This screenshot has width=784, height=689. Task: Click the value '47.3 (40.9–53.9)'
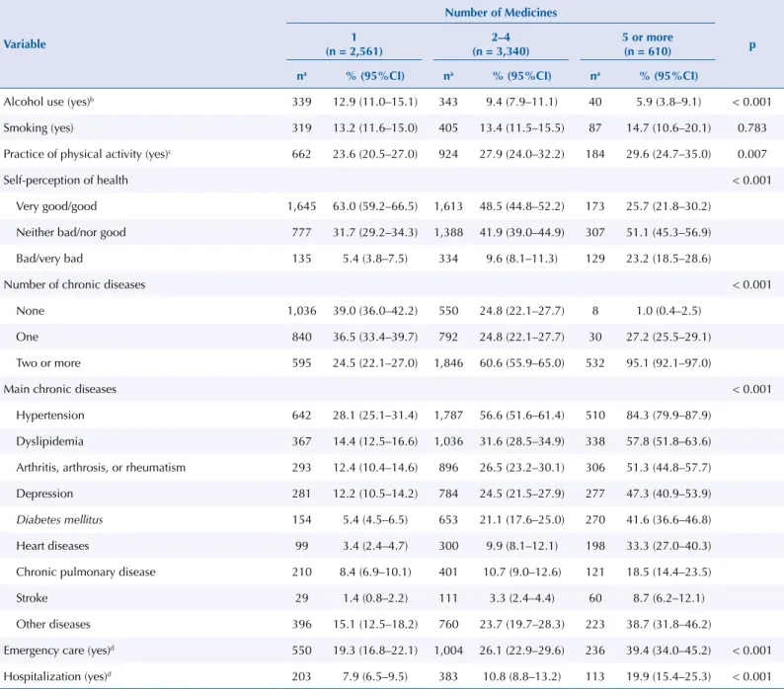pos(668,494)
